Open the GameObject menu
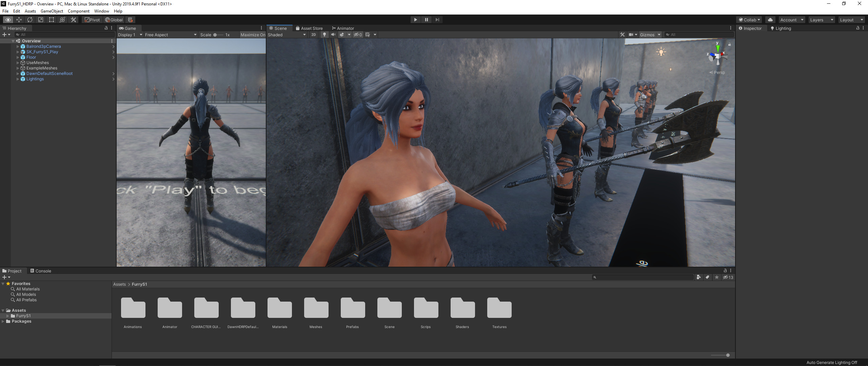The image size is (868, 366). [52, 11]
